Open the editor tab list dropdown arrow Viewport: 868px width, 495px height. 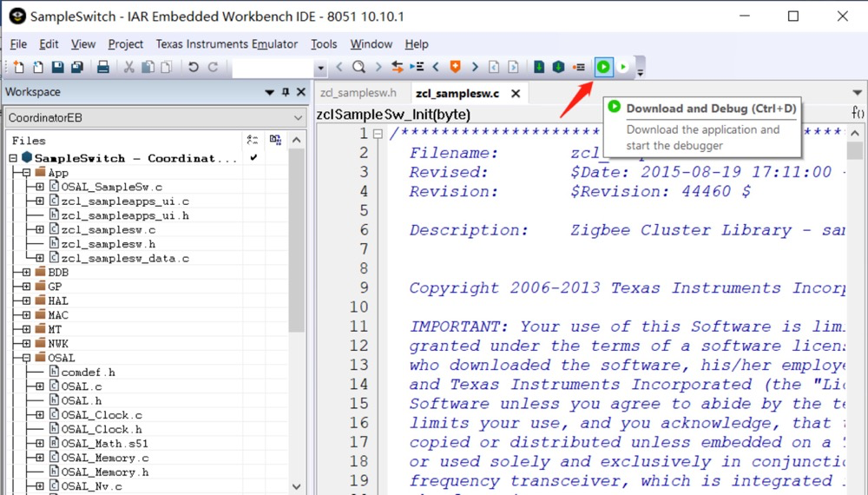(857, 93)
